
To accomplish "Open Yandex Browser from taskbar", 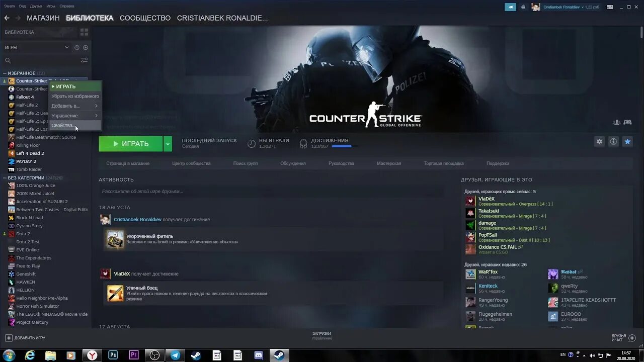I will tap(92, 355).
